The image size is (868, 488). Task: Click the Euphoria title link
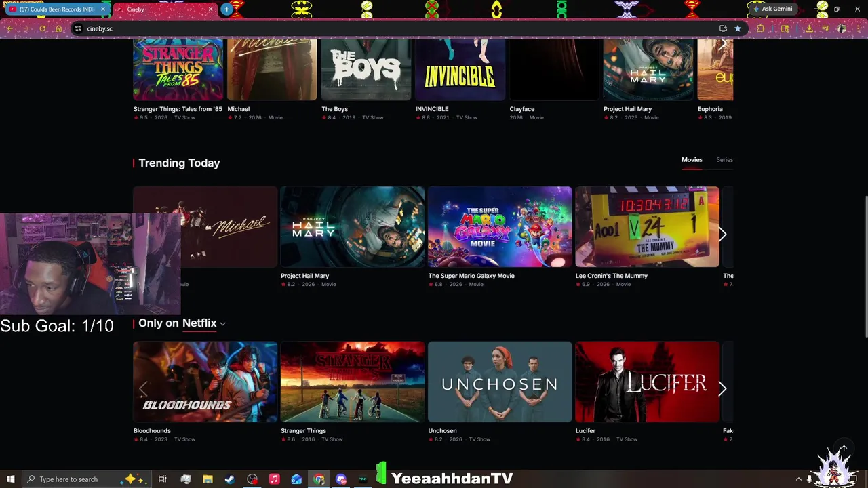click(x=710, y=109)
